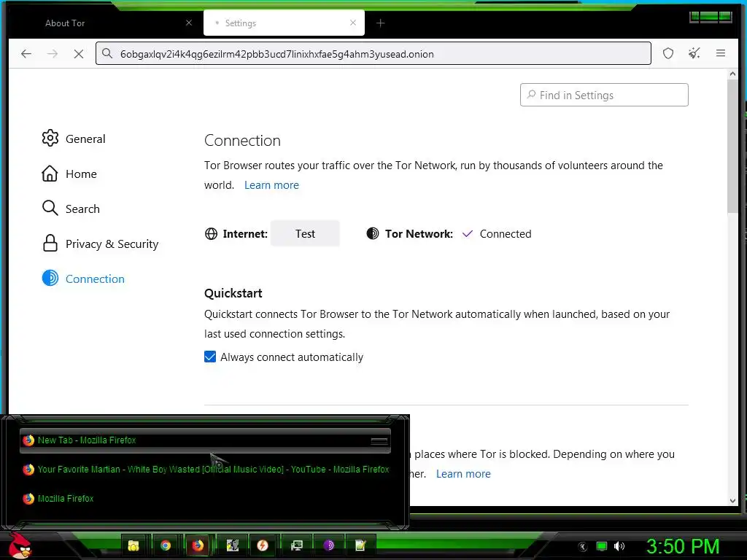Click scrollbar up arrow

[x=732, y=74]
